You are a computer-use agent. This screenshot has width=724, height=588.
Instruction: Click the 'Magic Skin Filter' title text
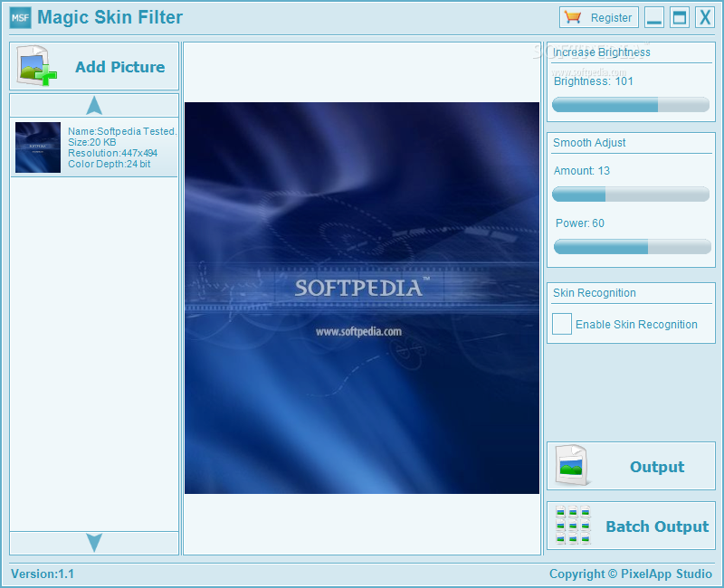110,17
